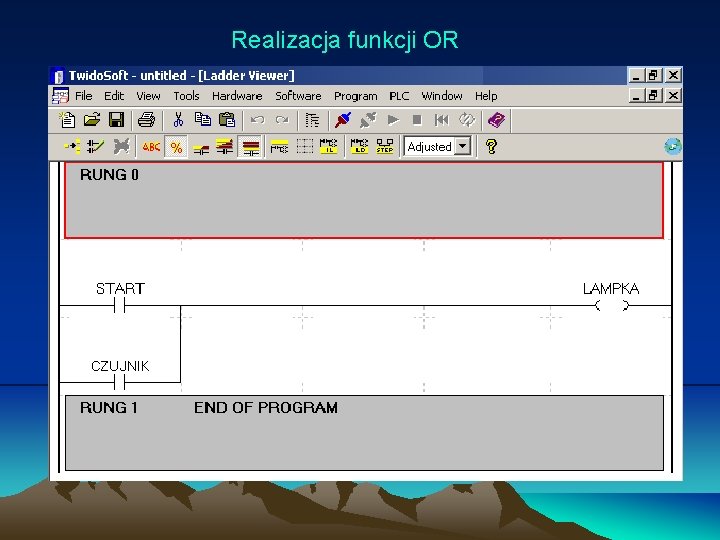The image size is (720, 540).
Task: Select the RUNG 0 header block
Action: click(364, 200)
